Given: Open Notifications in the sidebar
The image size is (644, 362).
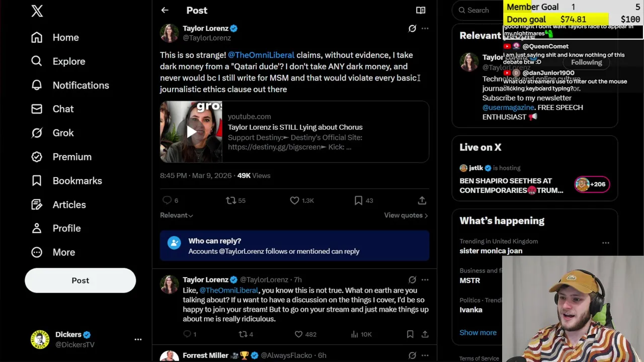Looking at the screenshot, I should [70, 85].
